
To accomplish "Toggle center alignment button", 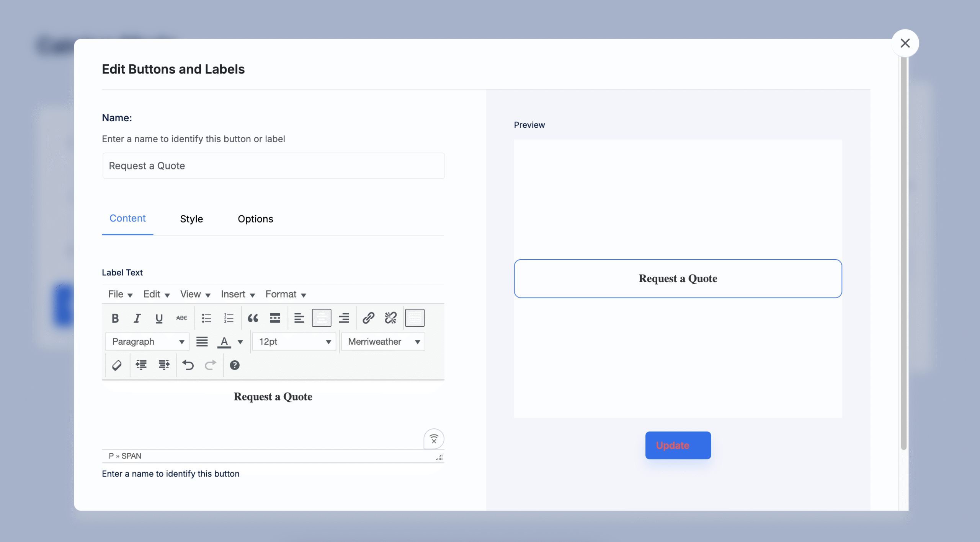I will (322, 318).
